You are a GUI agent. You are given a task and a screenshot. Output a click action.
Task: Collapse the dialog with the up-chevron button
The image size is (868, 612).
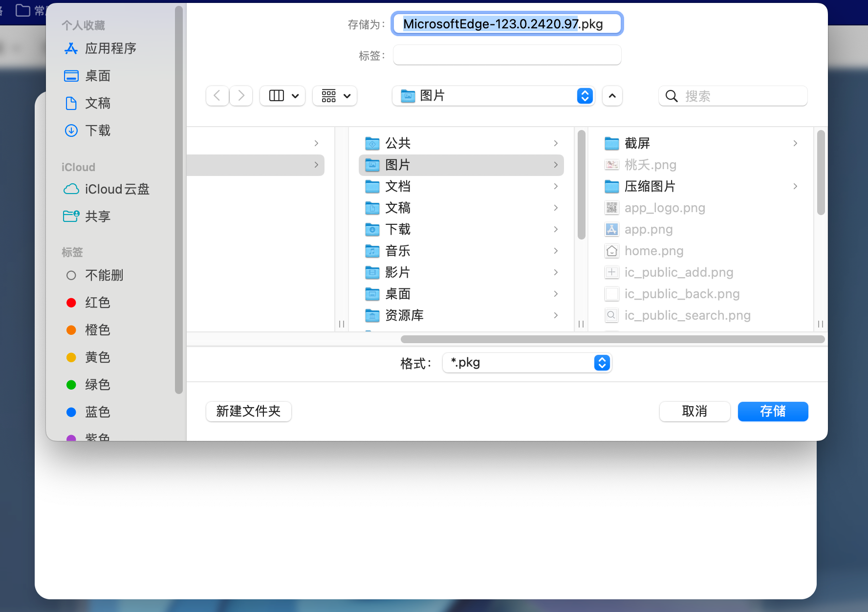pyautogui.click(x=612, y=96)
